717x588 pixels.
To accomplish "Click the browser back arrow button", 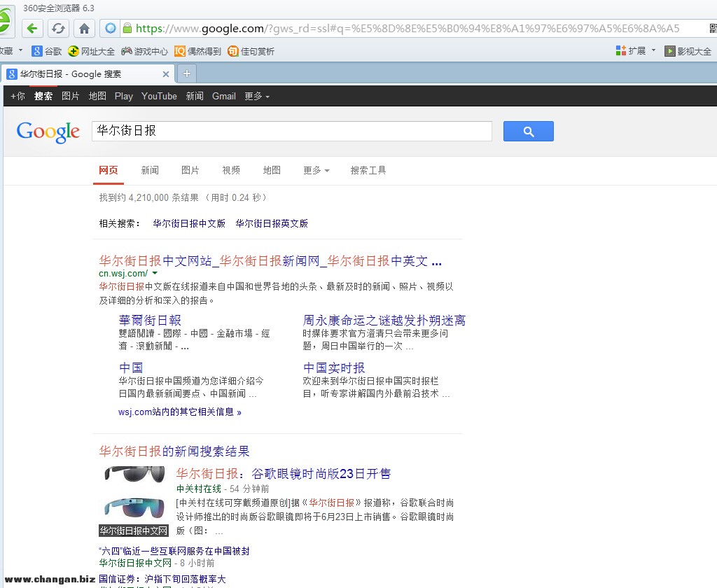I will [32, 29].
